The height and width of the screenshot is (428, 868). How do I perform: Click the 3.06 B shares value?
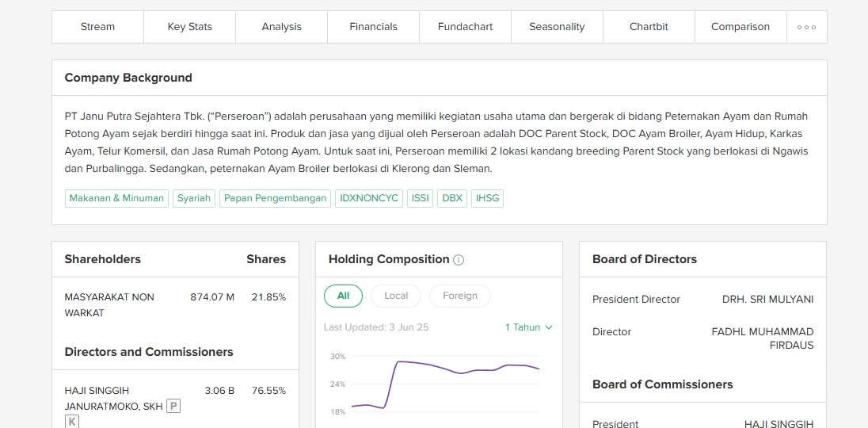[219, 391]
